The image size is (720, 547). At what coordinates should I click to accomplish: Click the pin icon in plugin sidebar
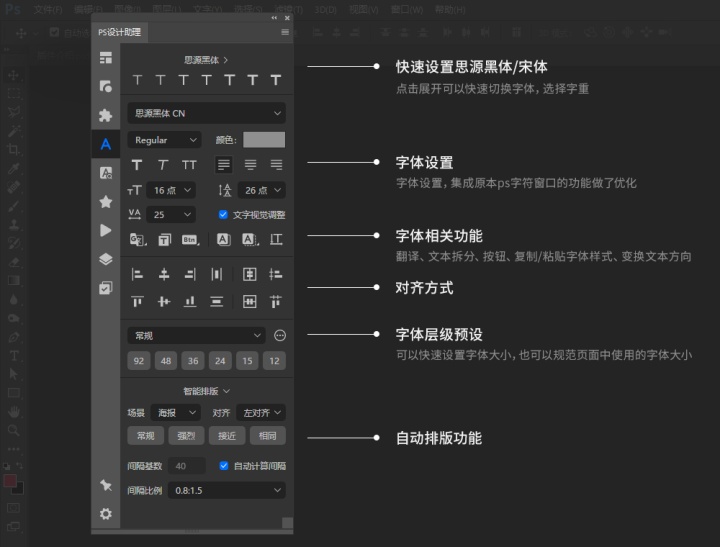(x=106, y=485)
